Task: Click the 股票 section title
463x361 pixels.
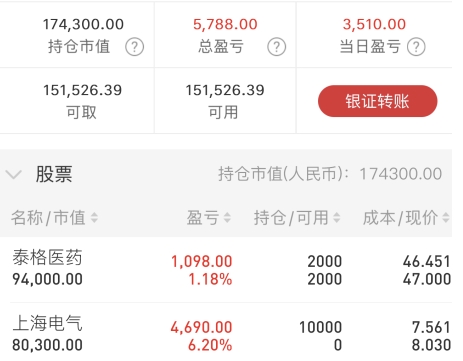Action: click(x=54, y=174)
